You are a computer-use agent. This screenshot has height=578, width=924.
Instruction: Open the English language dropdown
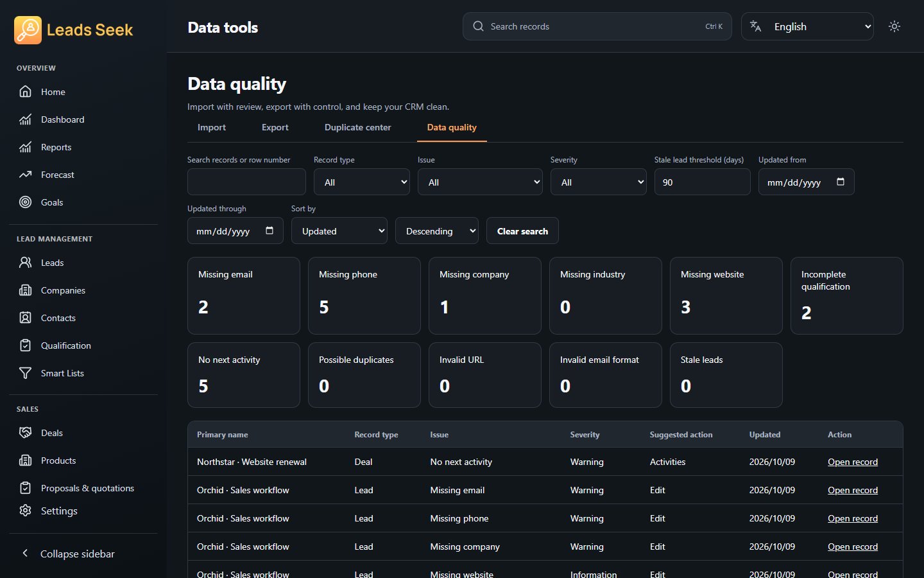(807, 26)
